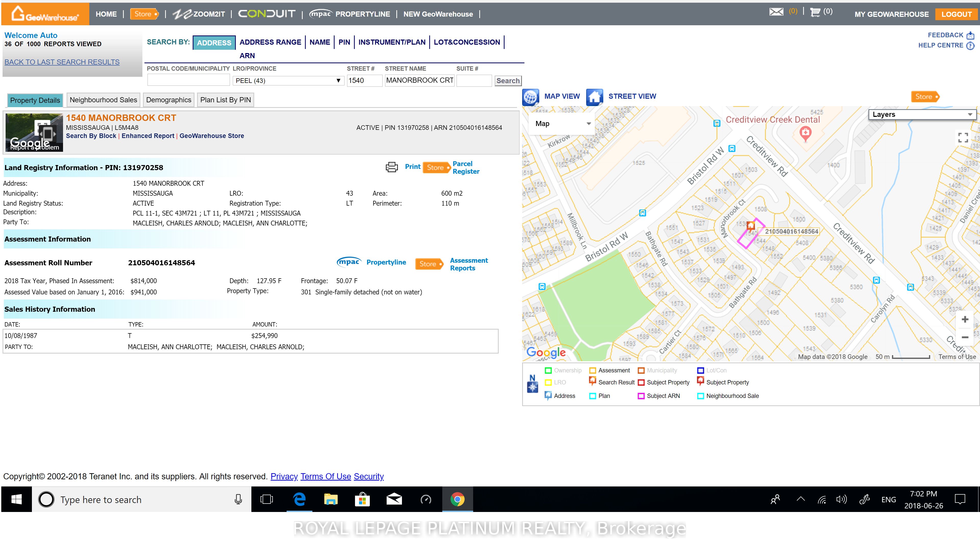
Task: Open the Privacy link in footer
Action: (x=284, y=477)
